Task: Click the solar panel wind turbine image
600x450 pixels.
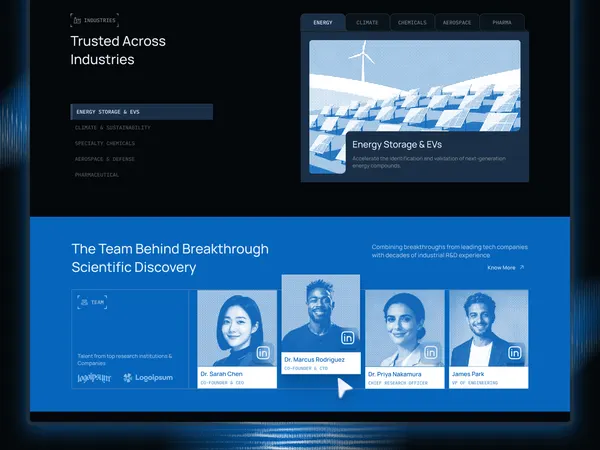Action: tap(415, 86)
